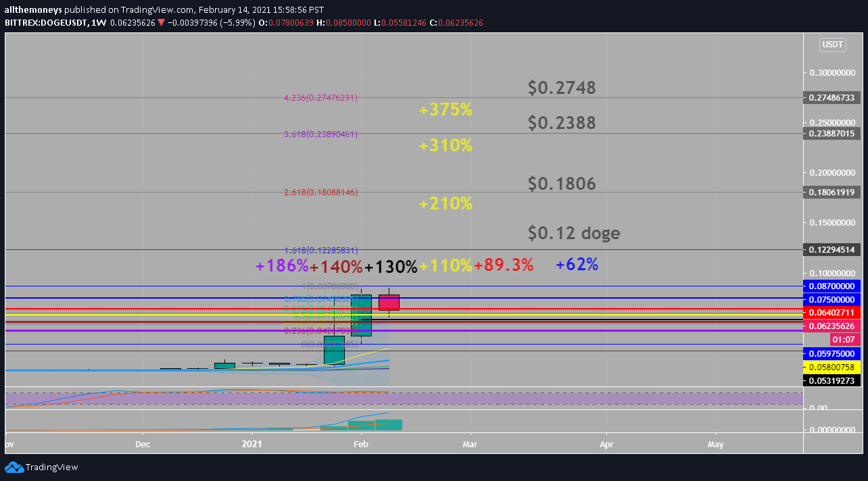Click the black 0.05319273 price axis tag
The width and height of the screenshot is (868, 481).
pos(831,380)
